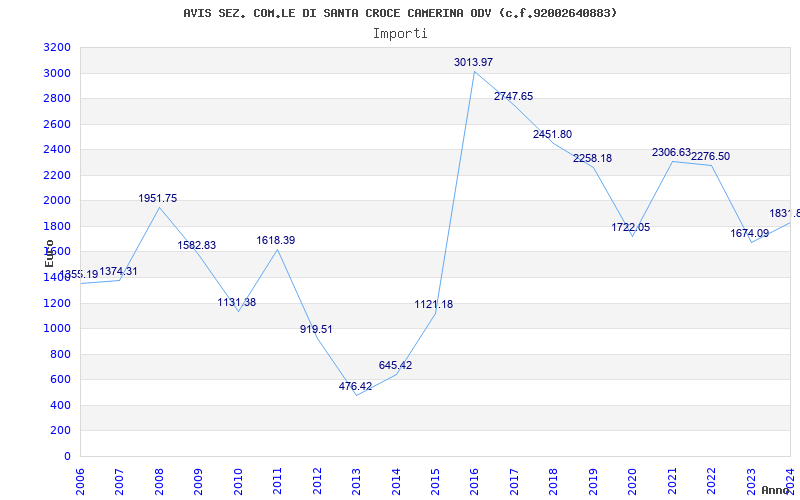
Task: Select the 2276.50 data label
Action: point(710,157)
